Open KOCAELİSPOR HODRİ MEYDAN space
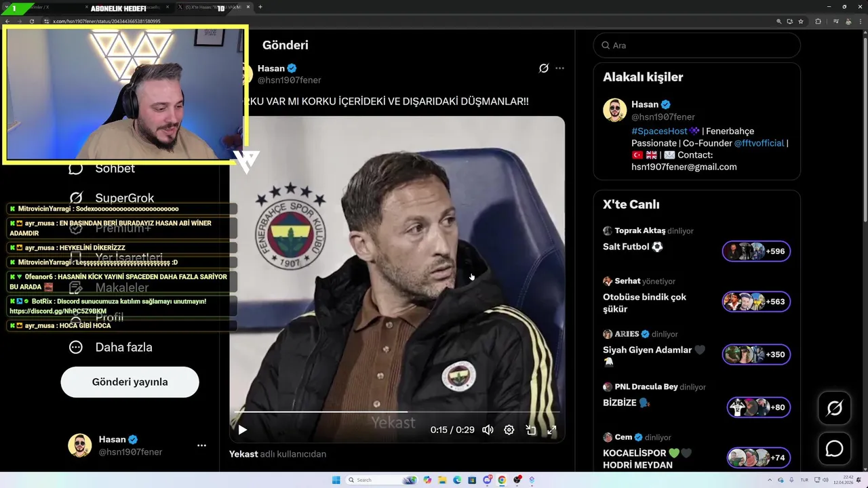Image resolution: width=868 pixels, height=488 pixels. (648, 459)
